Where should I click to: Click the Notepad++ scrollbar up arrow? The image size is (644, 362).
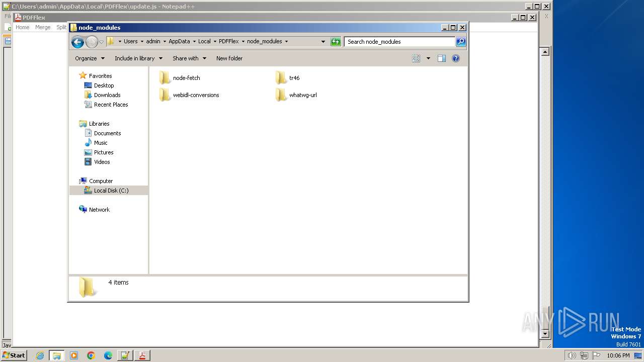coord(545,52)
